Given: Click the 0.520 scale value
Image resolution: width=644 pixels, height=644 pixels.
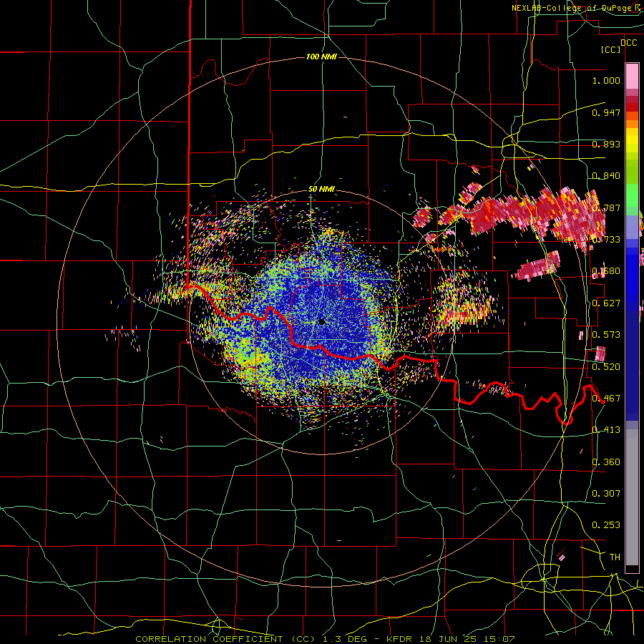Looking at the screenshot, I should click(x=606, y=367).
